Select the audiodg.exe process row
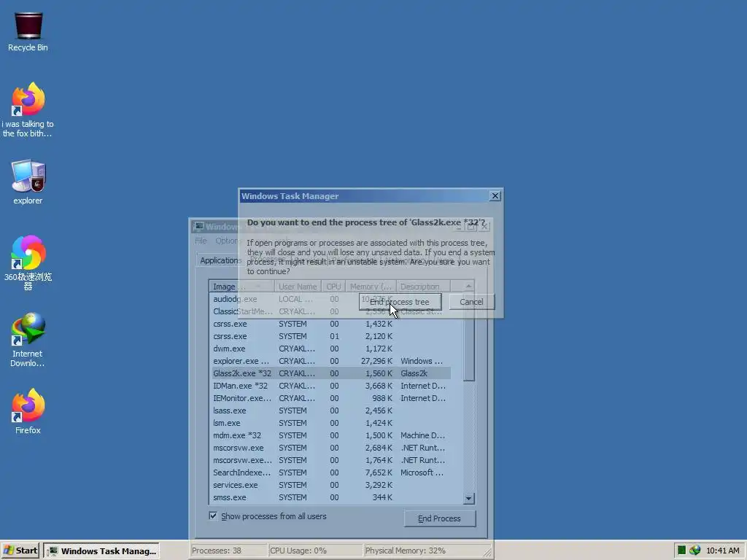 pyautogui.click(x=331, y=299)
